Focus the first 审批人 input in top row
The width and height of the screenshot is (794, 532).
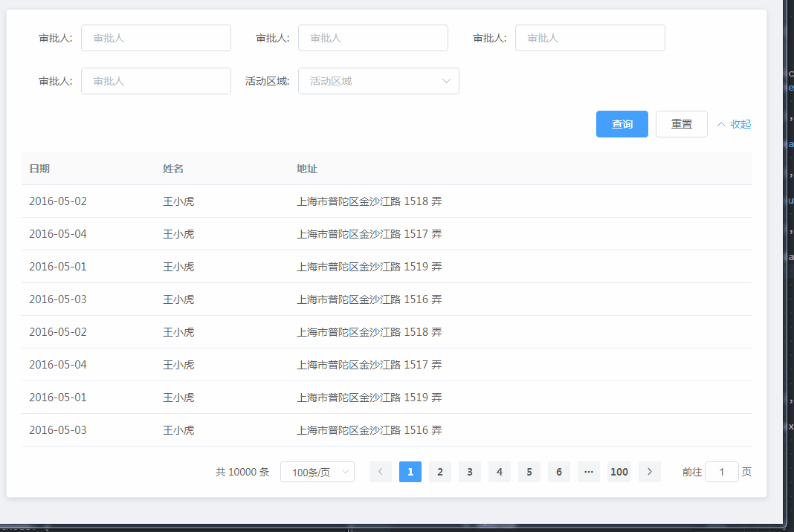[x=156, y=38]
